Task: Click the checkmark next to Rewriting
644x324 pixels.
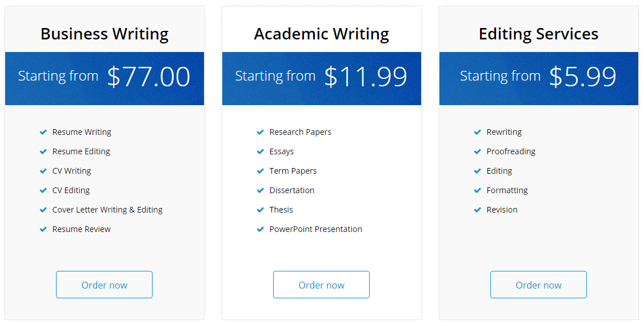Action: point(477,132)
